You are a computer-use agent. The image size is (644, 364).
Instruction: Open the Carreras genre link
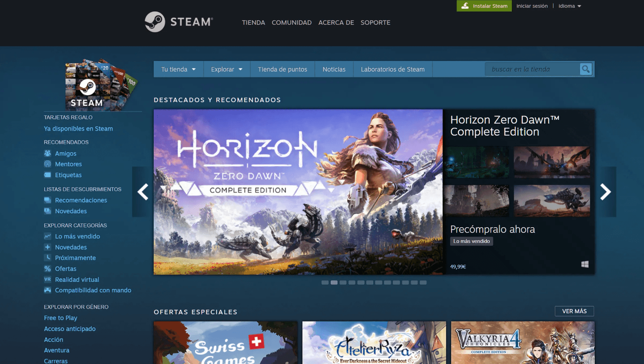coord(55,361)
